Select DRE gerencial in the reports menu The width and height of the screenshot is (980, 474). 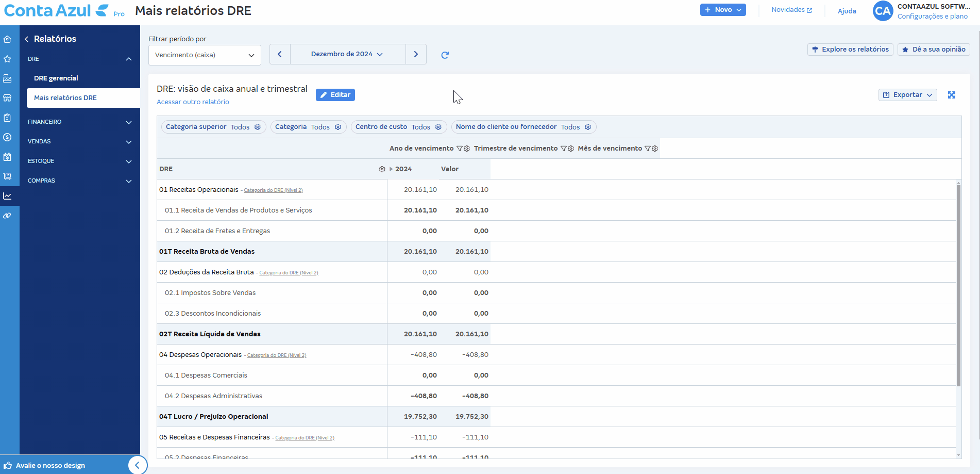point(56,78)
